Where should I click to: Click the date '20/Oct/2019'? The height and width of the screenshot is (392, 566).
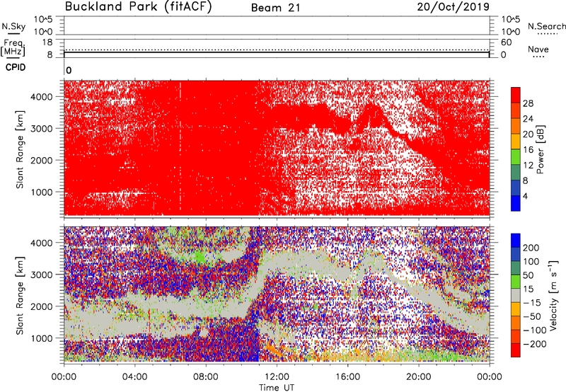[x=453, y=7]
